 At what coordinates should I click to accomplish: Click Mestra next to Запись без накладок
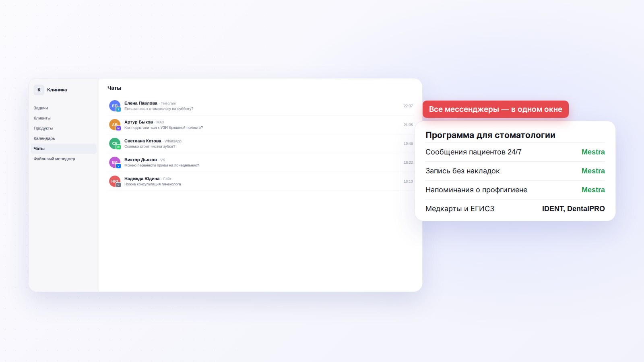[593, 171]
